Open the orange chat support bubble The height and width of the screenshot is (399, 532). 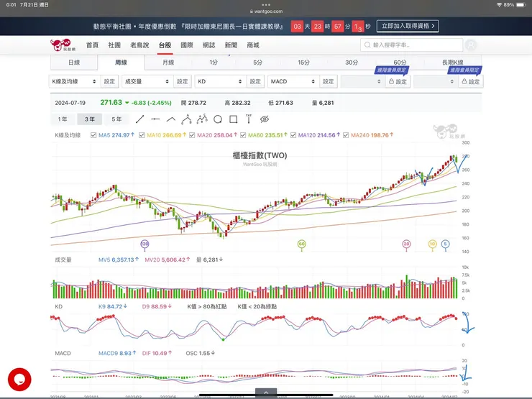[x=19, y=380]
